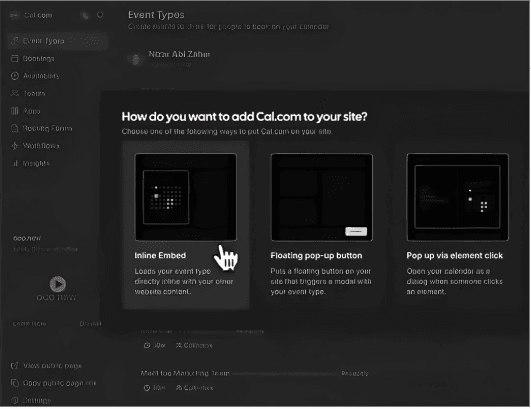Click the Event Types sidebar icon
Image resolution: width=531 pixels, height=409 pixels.
[15, 41]
